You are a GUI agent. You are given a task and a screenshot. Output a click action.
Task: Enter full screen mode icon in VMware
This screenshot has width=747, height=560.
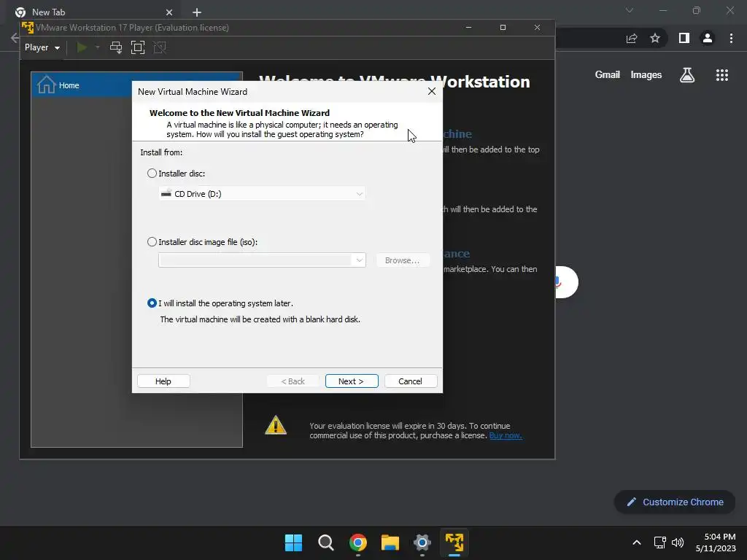pos(138,47)
